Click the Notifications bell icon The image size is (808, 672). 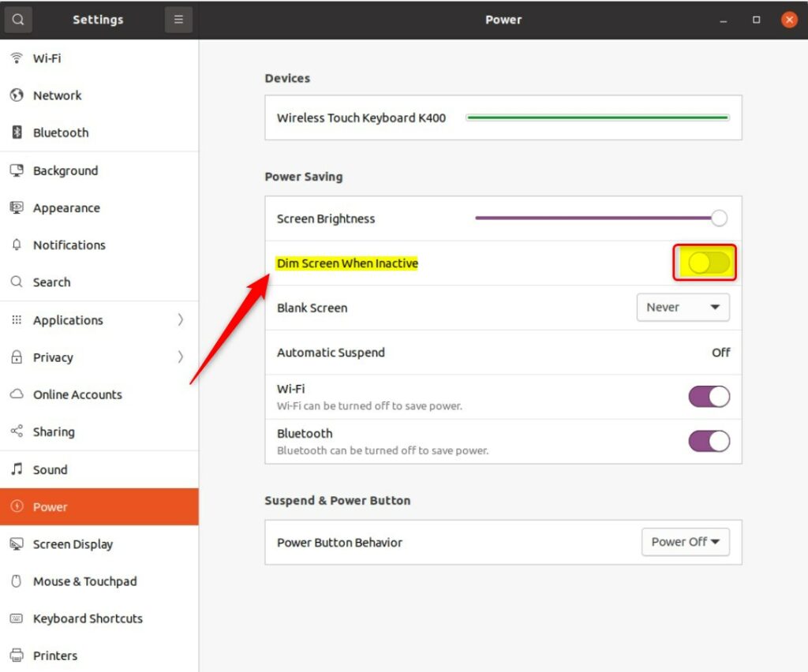coord(17,245)
